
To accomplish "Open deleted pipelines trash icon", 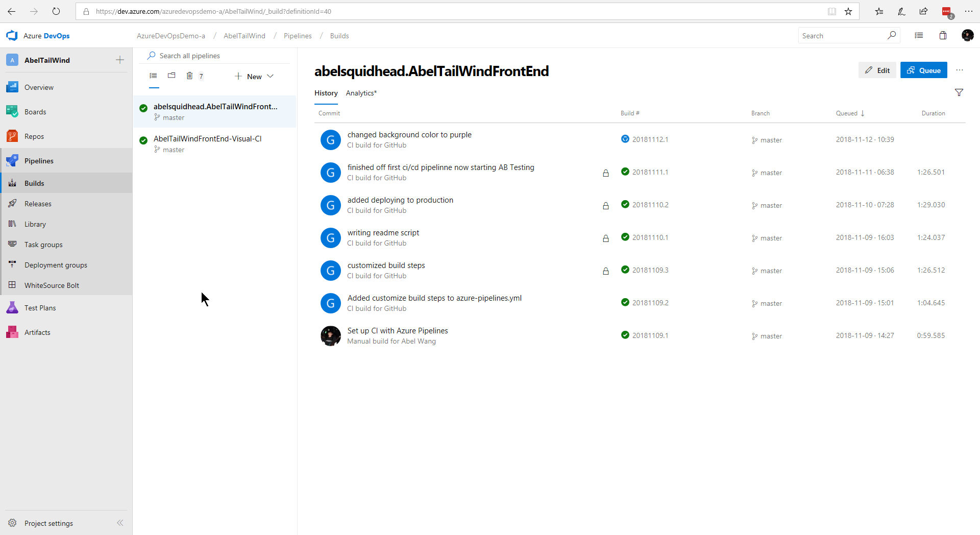I will [x=189, y=76].
